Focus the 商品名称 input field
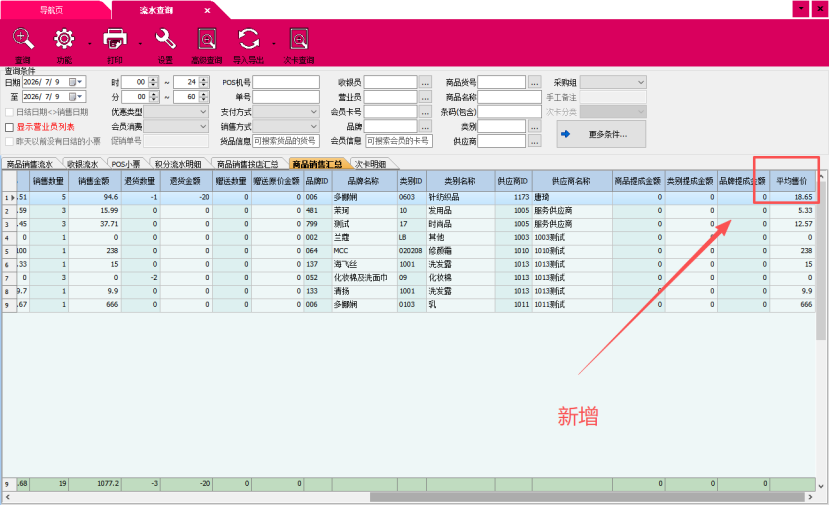The width and height of the screenshot is (829, 505). click(510, 97)
